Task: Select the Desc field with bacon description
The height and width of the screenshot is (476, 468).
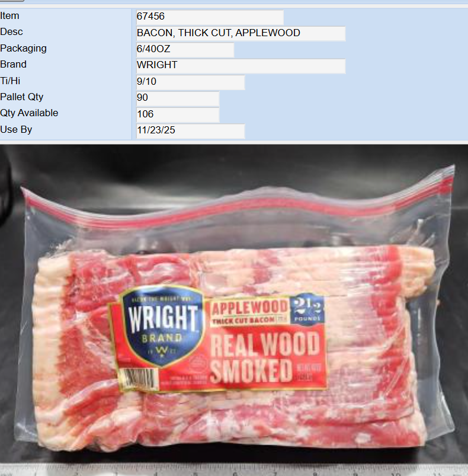Action: [241, 33]
